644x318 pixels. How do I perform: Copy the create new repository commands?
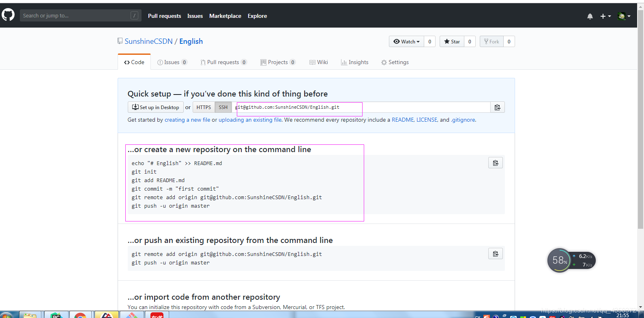click(496, 163)
